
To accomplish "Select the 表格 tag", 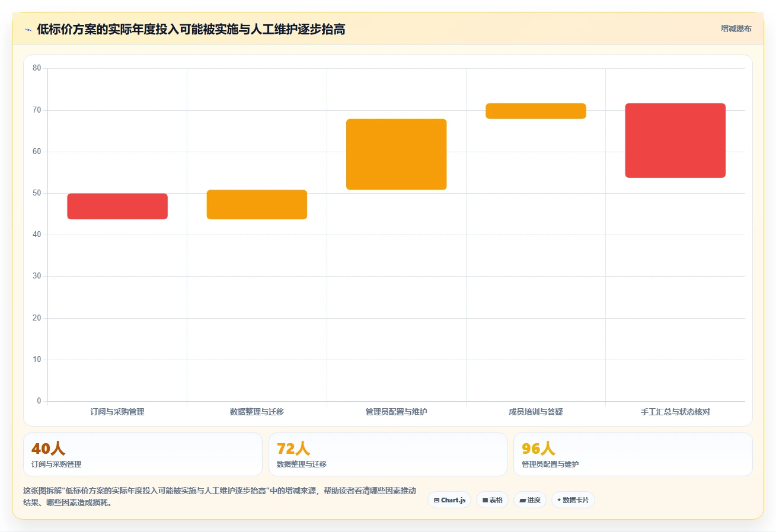I will click(492, 500).
